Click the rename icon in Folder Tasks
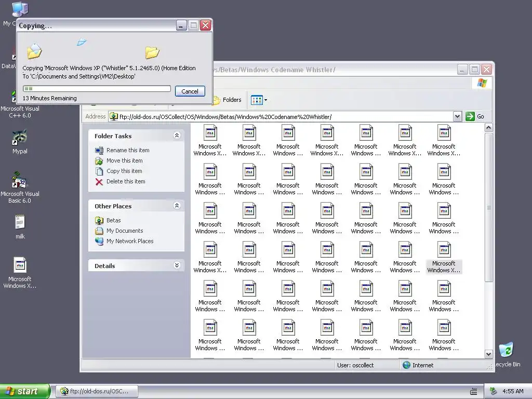Viewport: 532px width, 399px height. click(99, 150)
